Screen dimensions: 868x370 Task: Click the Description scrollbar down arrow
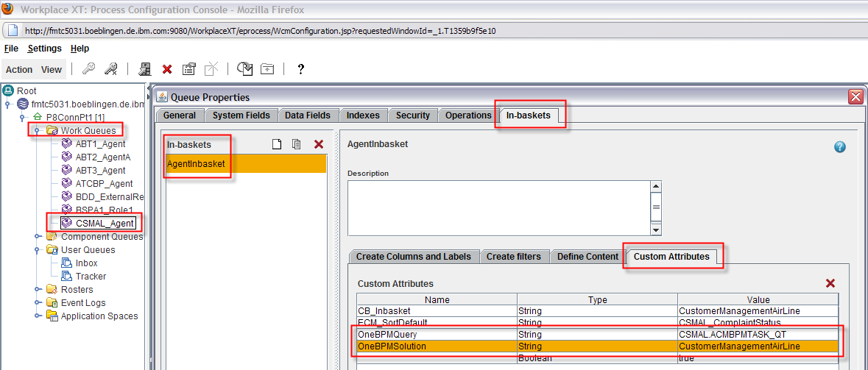coord(656,230)
